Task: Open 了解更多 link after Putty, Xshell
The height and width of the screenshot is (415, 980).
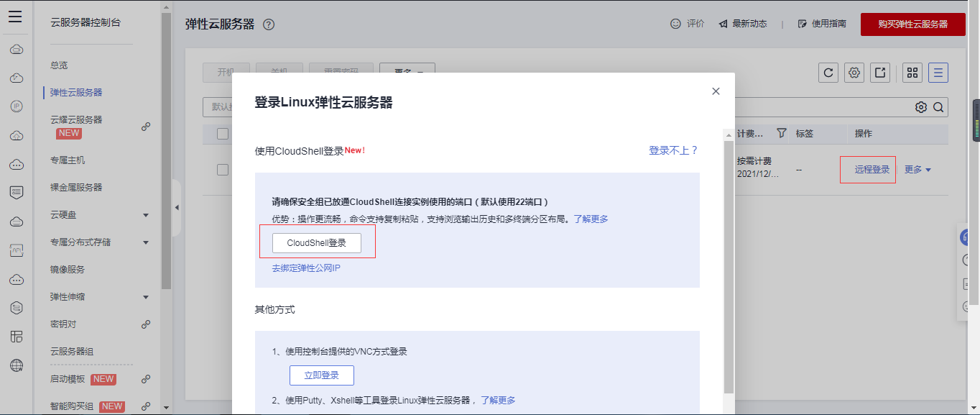Action: pos(498,400)
